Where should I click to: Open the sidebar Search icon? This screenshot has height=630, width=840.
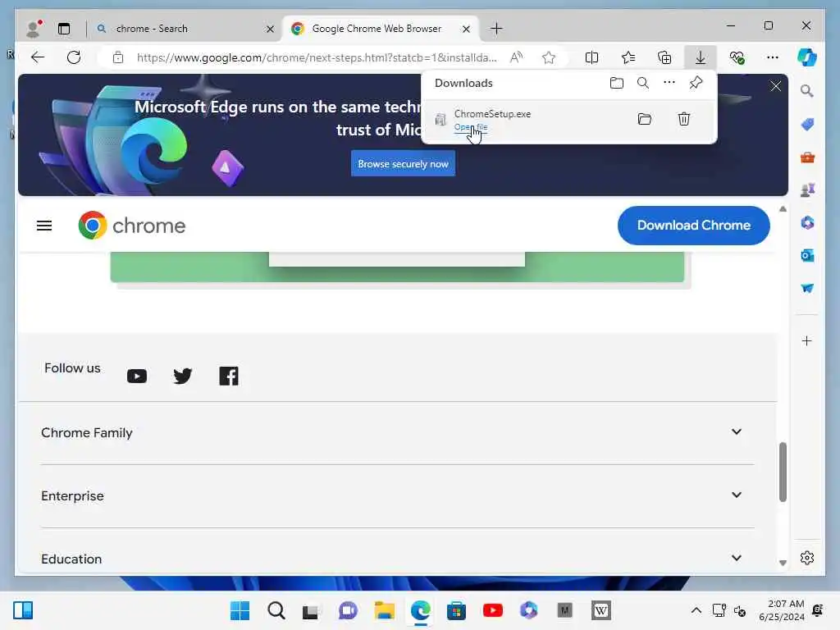point(807,91)
